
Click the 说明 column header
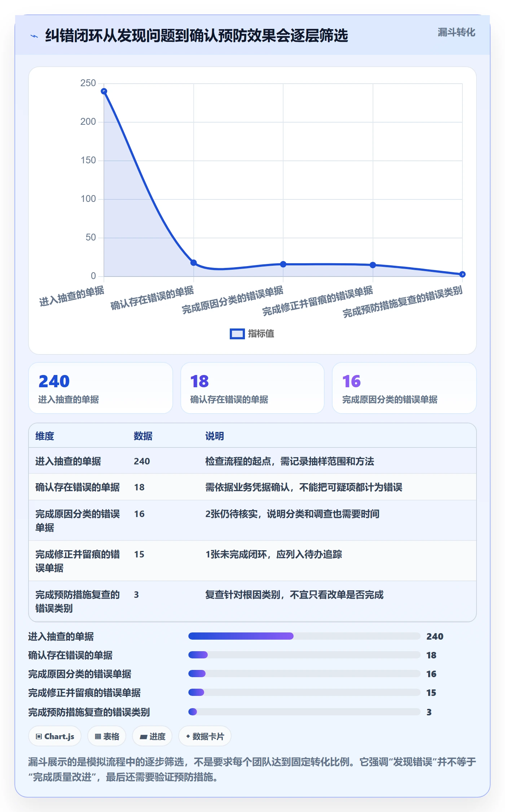pyautogui.click(x=215, y=436)
